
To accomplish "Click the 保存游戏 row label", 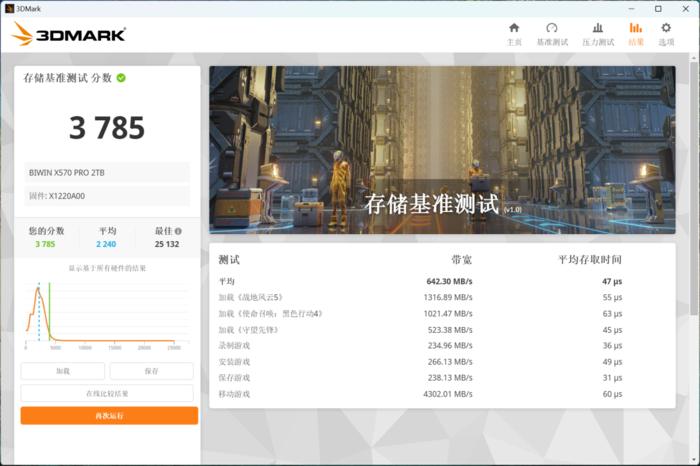I will [x=234, y=378].
